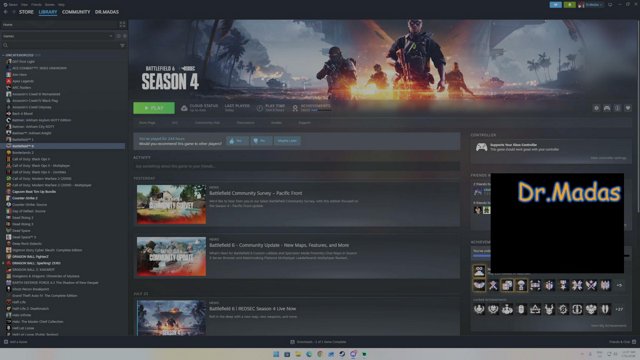Click the green PLAY button

point(154,108)
